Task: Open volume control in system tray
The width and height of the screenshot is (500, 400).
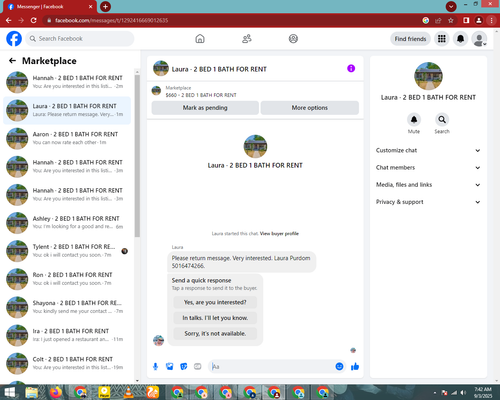Action: click(x=463, y=393)
